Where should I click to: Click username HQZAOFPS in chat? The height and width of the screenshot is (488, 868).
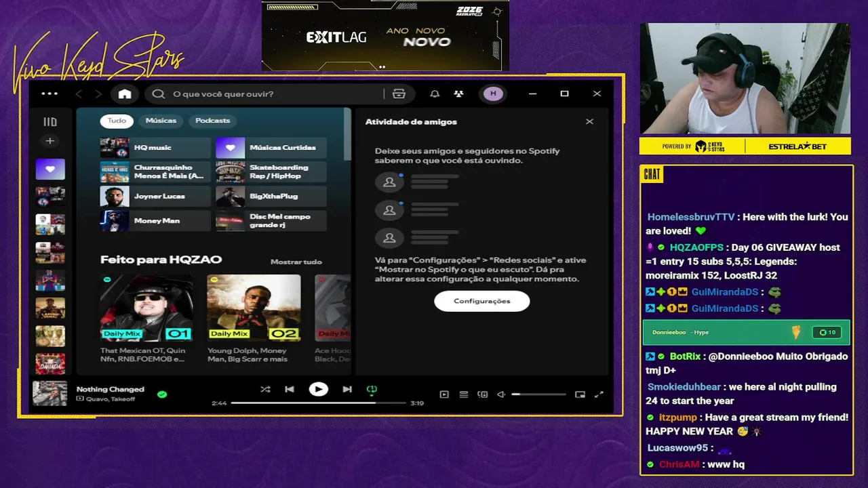click(x=696, y=247)
